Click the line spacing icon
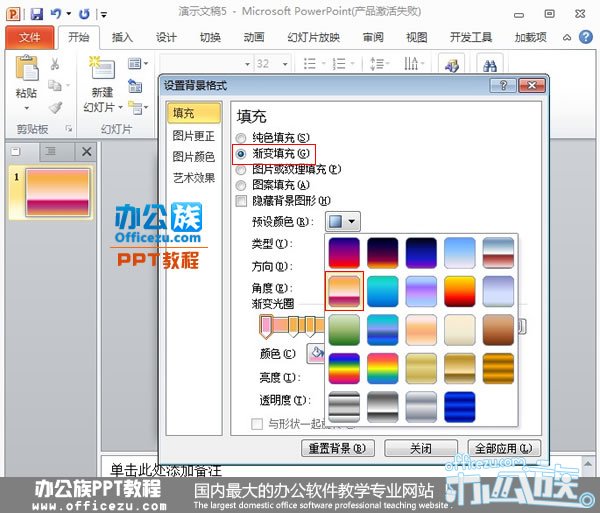The height and width of the screenshot is (513, 600). click(377, 64)
